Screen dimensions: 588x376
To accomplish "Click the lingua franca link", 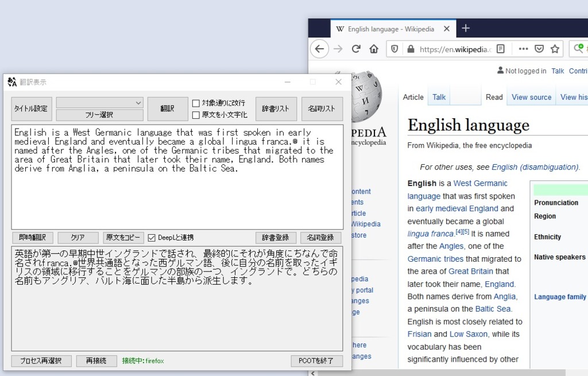I will pyautogui.click(x=431, y=234).
